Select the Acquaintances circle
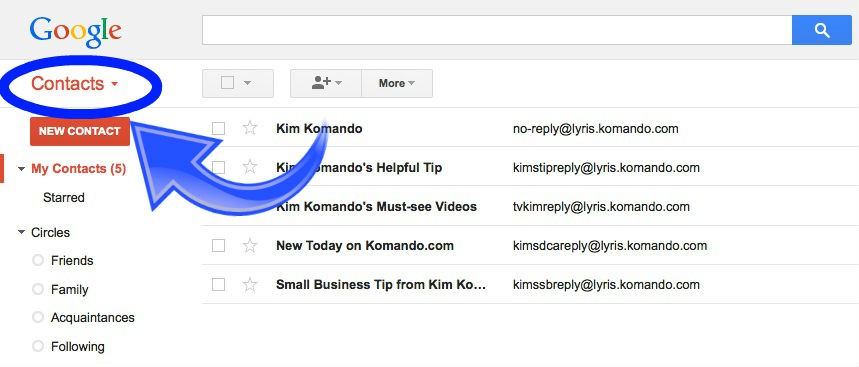The width and height of the screenshot is (859, 367). pos(93,318)
